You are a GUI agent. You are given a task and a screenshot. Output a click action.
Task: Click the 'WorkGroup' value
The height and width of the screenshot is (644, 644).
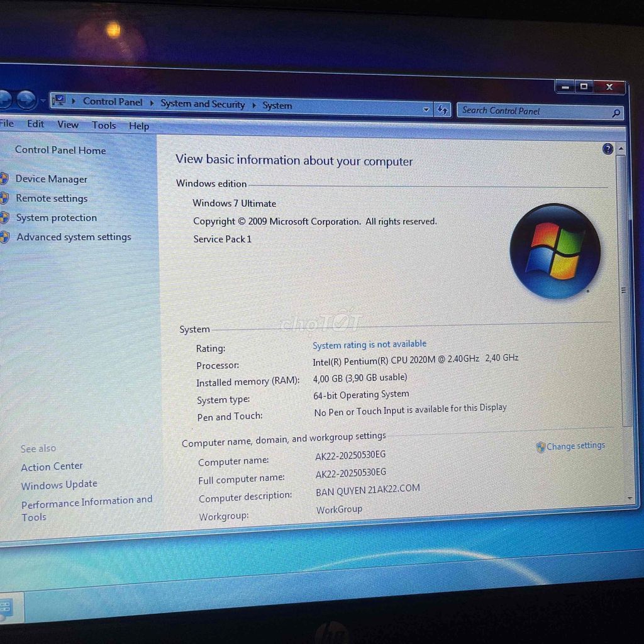(339, 509)
